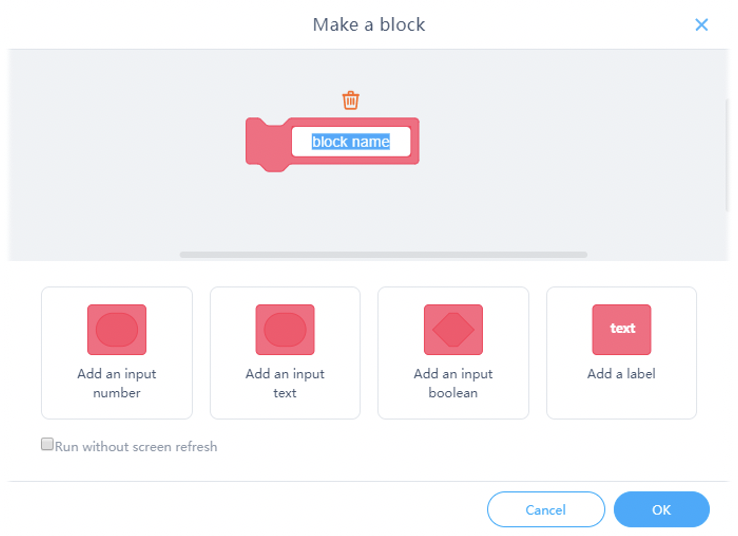Click the 'Make a block' dialog title
Image resolution: width=738 pixels, height=536 pixels.
click(369, 24)
